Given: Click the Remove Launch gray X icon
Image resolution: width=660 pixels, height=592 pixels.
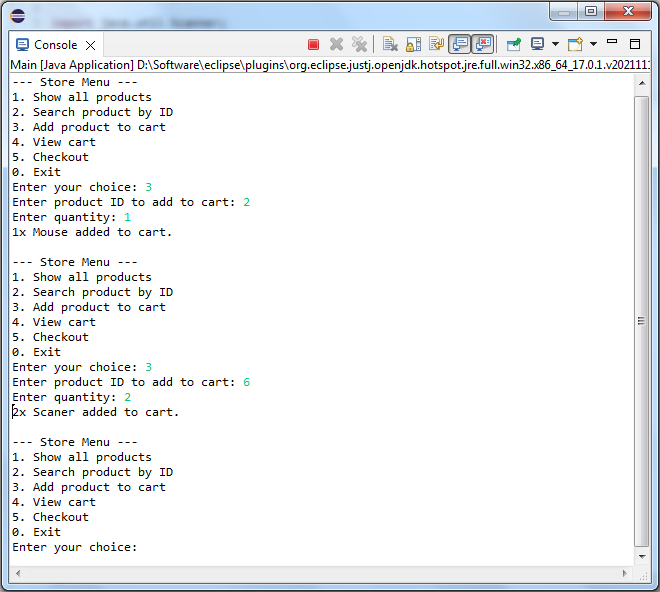Looking at the screenshot, I should 337,45.
